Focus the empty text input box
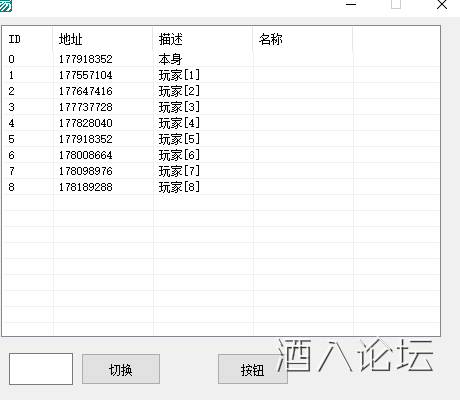This screenshot has height=400, width=460. pyautogui.click(x=41, y=369)
